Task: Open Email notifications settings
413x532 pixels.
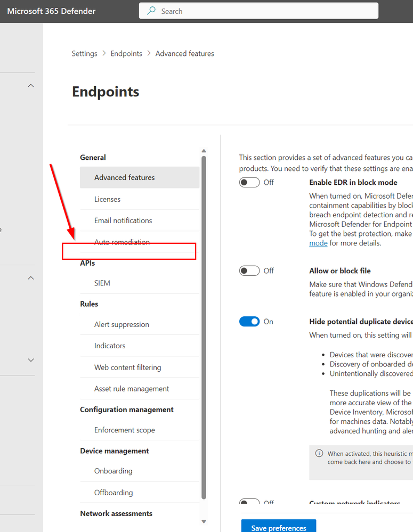Action: (x=140, y=220)
